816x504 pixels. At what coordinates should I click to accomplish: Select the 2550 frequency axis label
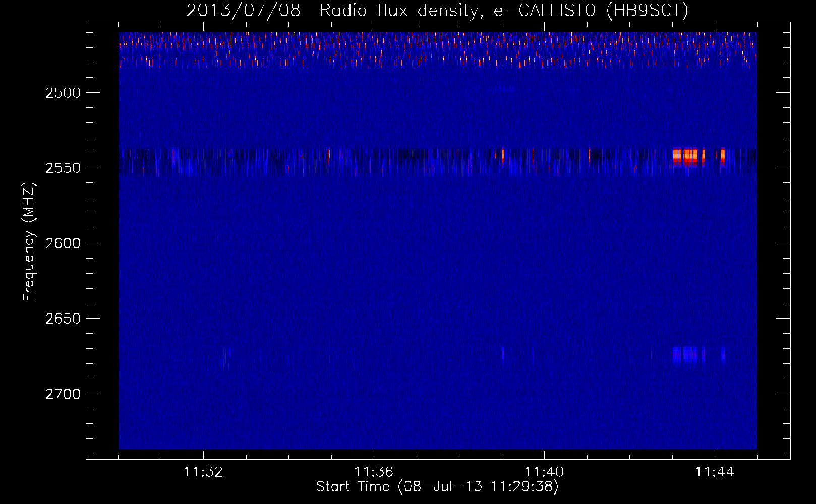tap(63, 168)
